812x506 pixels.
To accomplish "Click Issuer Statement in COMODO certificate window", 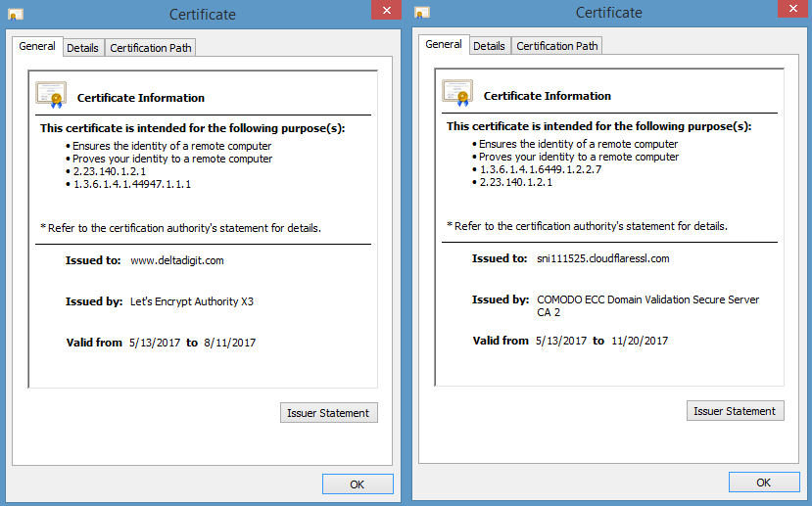I will 736,411.
